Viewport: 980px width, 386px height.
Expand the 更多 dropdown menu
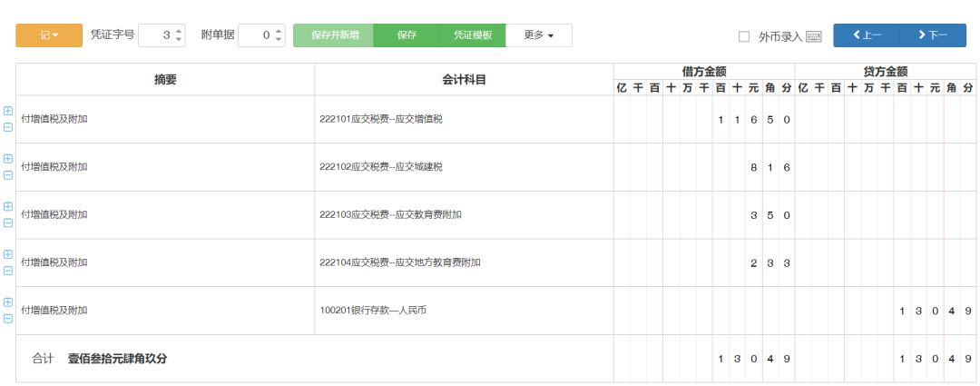[x=539, y=35]
